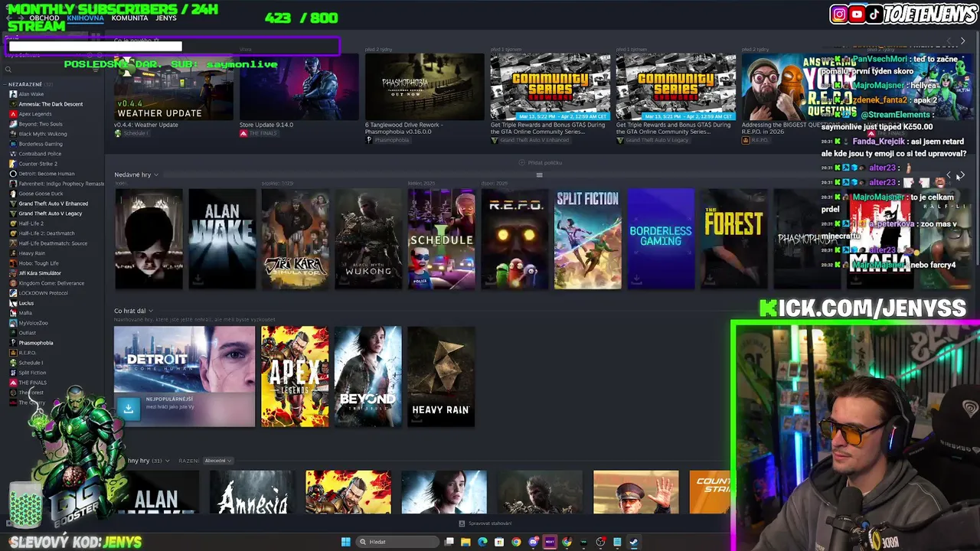980x551 pixels.
Task: Switch to the KNIHOVNA tab
Action: [x=85, y=18]
